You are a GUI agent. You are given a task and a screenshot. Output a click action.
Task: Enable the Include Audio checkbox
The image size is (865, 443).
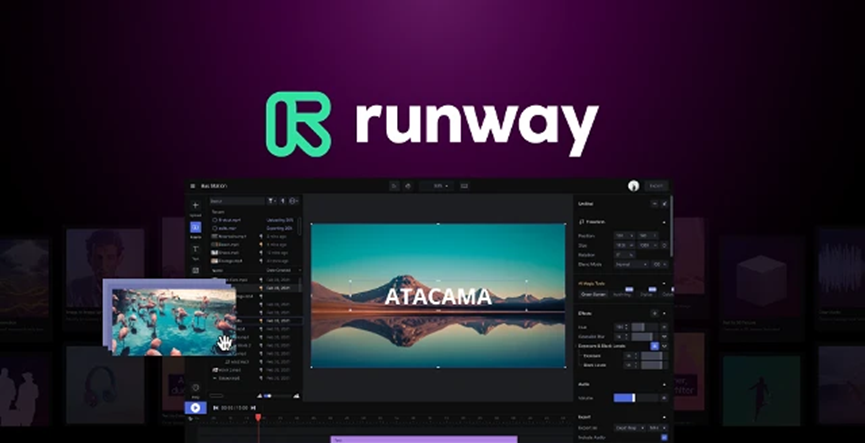click(x=664, y=437)
